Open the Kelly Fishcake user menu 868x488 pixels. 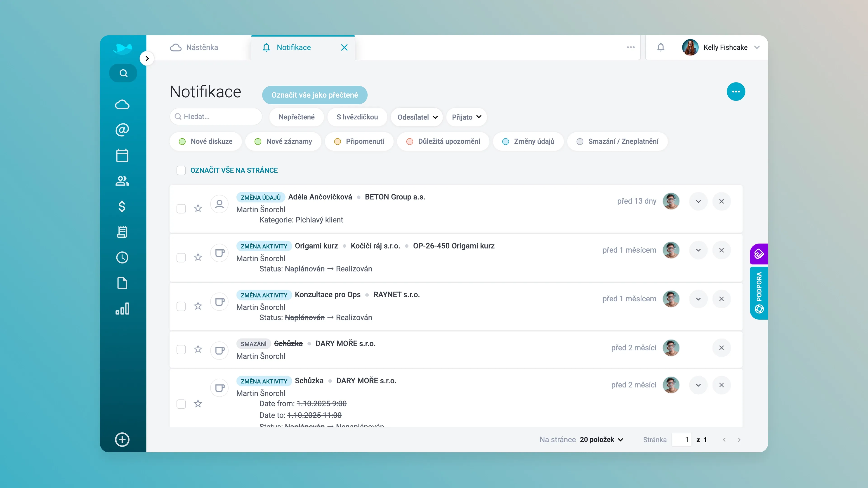pyautogui.click(x=721, y=47)
